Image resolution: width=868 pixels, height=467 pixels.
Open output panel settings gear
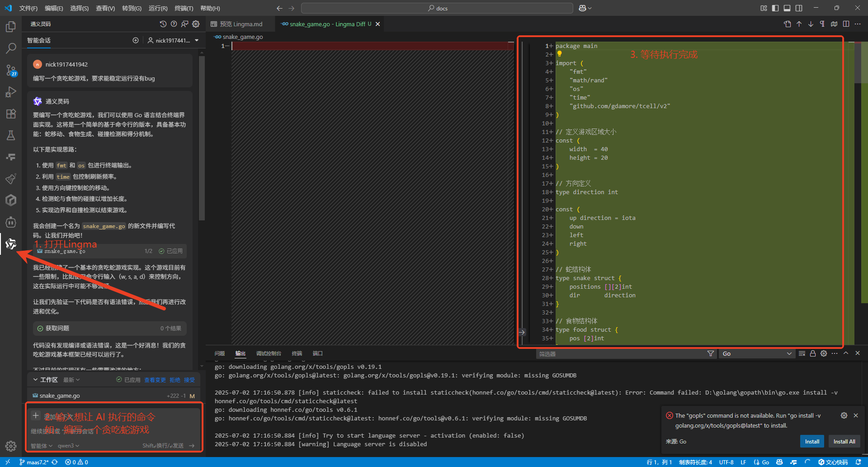(x=824, y=353)
